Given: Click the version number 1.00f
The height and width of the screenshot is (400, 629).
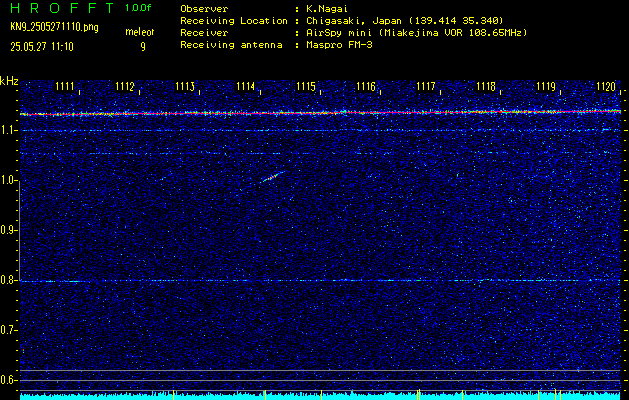Looking at the screenshot, I should (x=138, y=8).
